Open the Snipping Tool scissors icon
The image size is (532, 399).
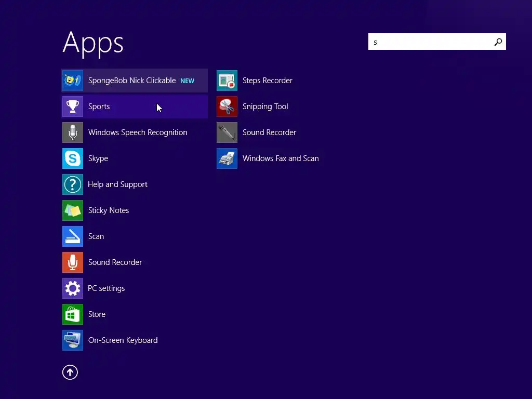[227, 107]
